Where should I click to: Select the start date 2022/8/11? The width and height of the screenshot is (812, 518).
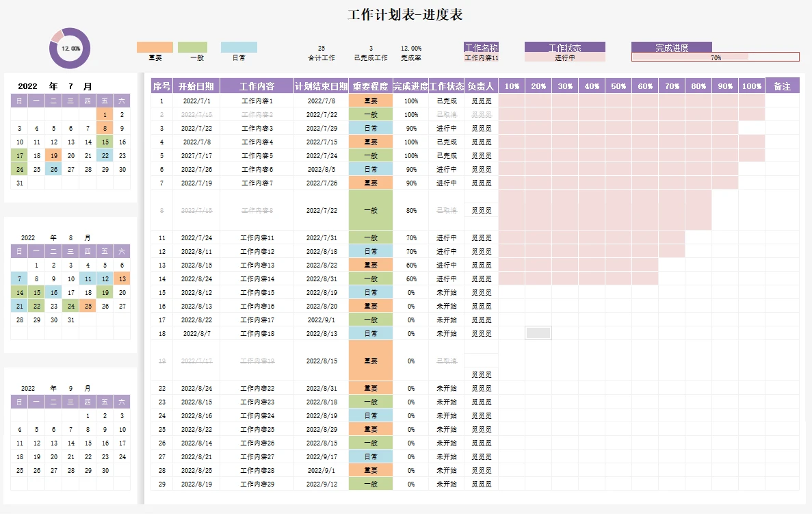[x=196, y=251]
